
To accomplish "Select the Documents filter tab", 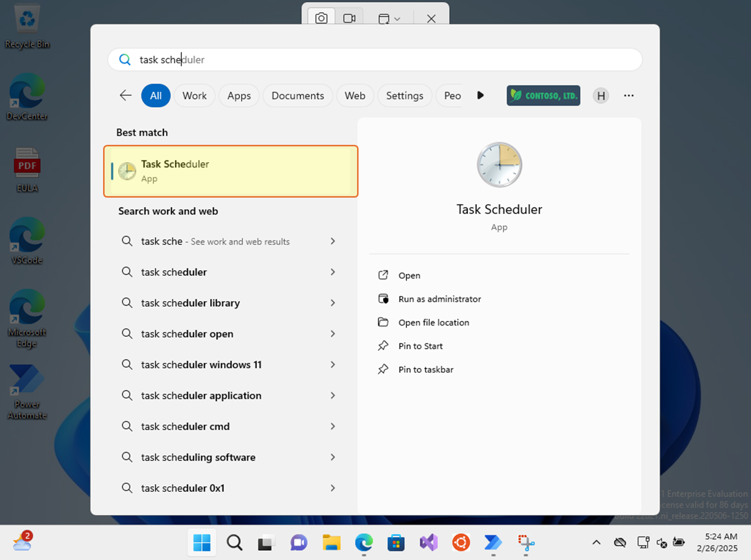I will [298, 96].
